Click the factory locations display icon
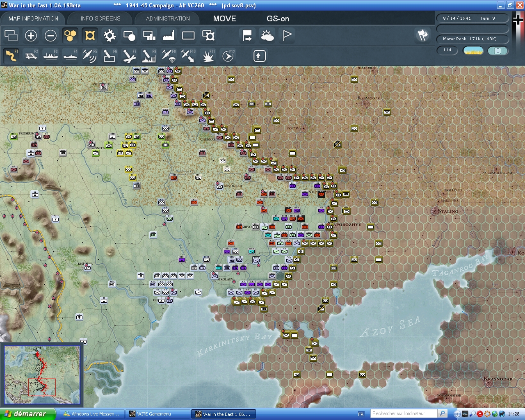The image size is (525, 420). tap(168, 36)
